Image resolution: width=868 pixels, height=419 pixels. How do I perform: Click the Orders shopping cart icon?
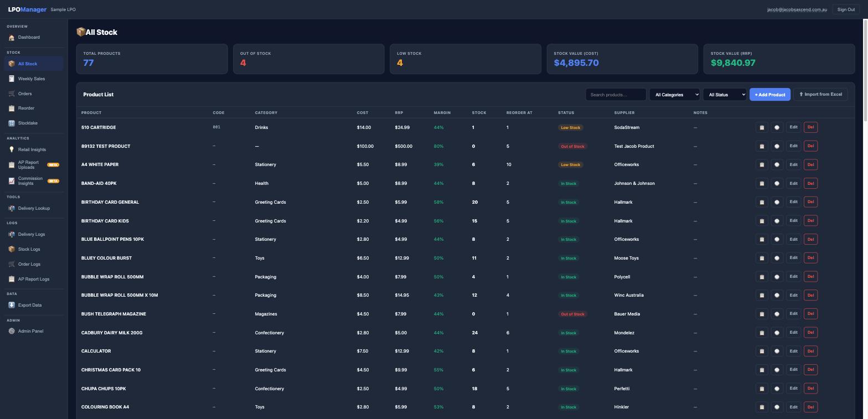tap(12, 94)
